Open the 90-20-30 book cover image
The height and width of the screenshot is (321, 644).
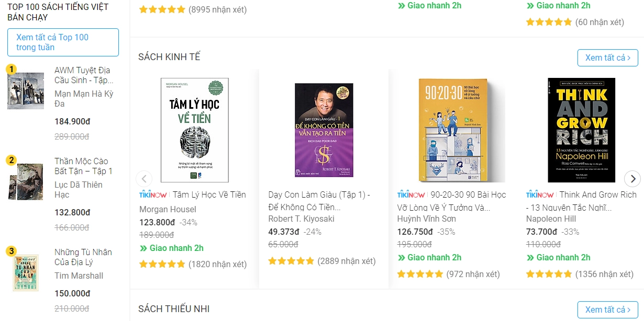(x=454, y=130)
